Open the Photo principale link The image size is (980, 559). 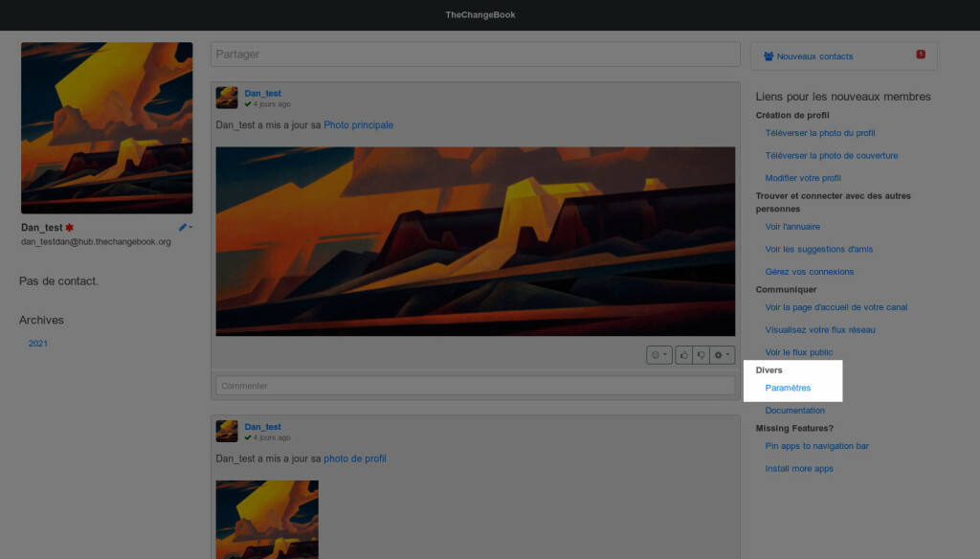coord(358,125)
